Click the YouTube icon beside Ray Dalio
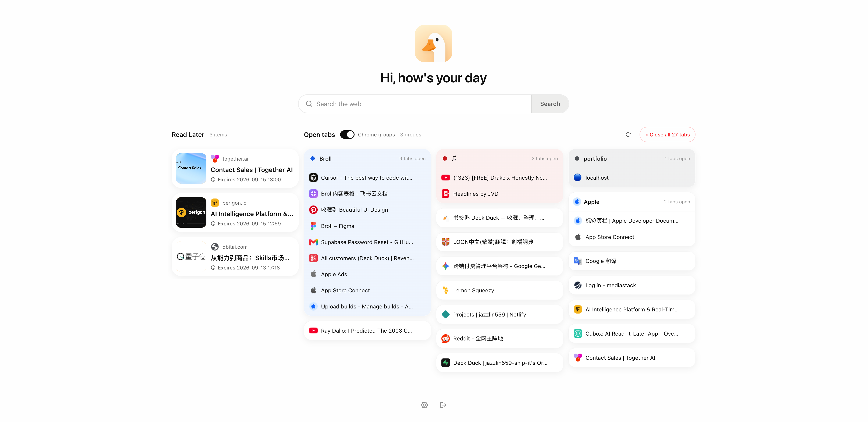868x422 pixels. (x=313, y=330)
